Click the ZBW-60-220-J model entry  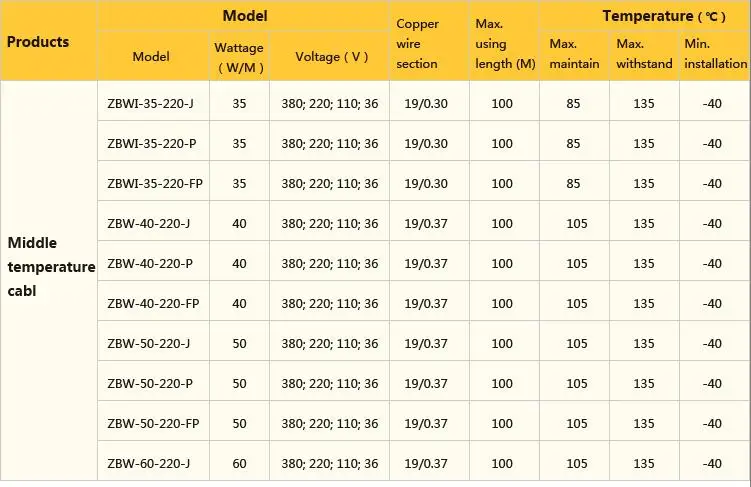point(148,464)
